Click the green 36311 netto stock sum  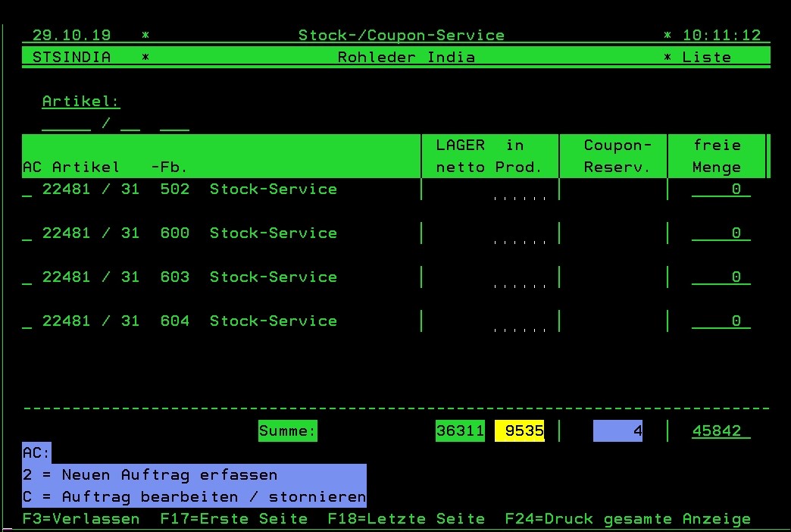460,430
